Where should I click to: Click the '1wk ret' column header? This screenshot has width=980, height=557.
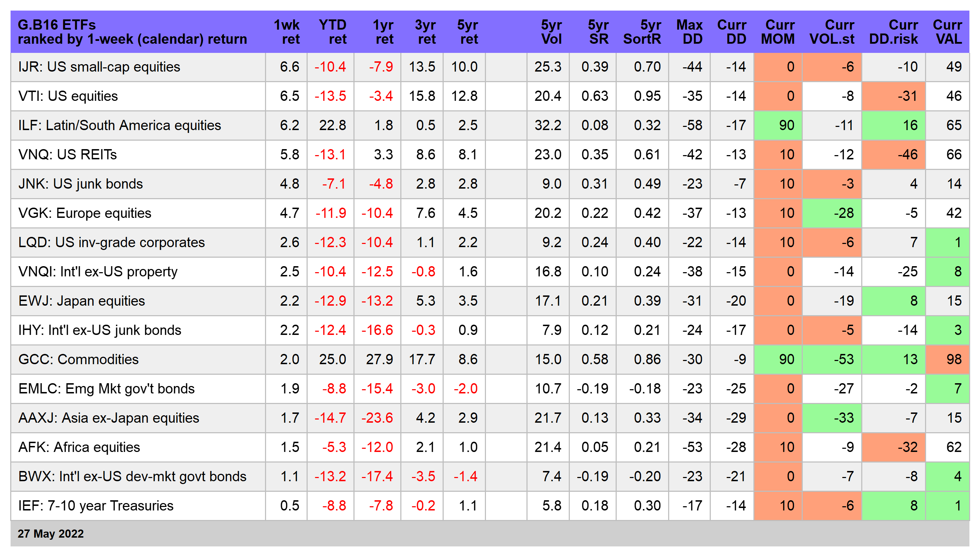coord(287,32)
